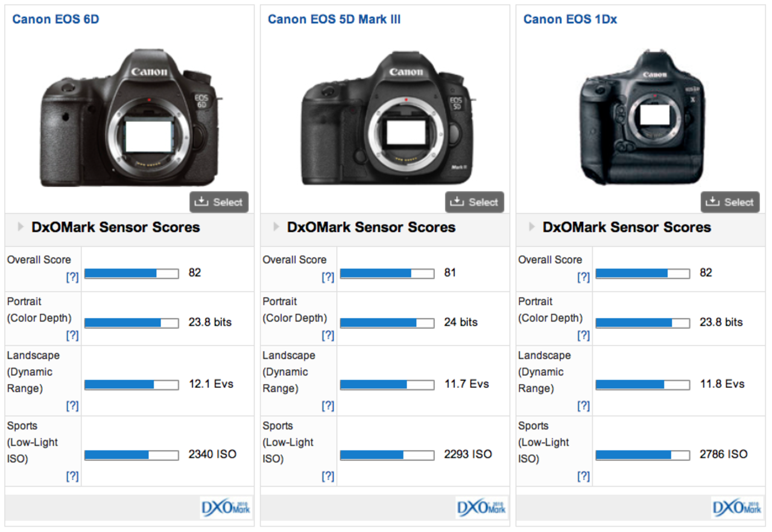Open Portrait help [?] for EOS 1Dx
The width and height of the screenshot is (772, 532).
point(584,335)
